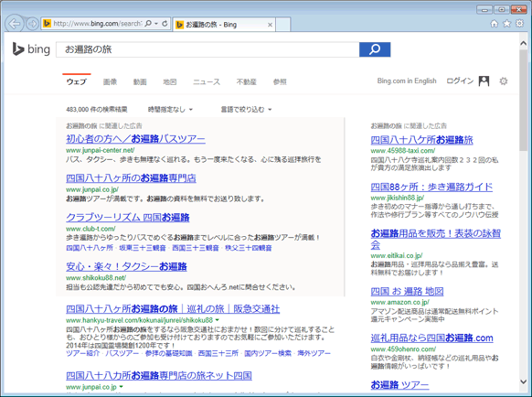The image size is (532, 397).
Task: Open Favorites star icon
Action: (x=507, y=24)
